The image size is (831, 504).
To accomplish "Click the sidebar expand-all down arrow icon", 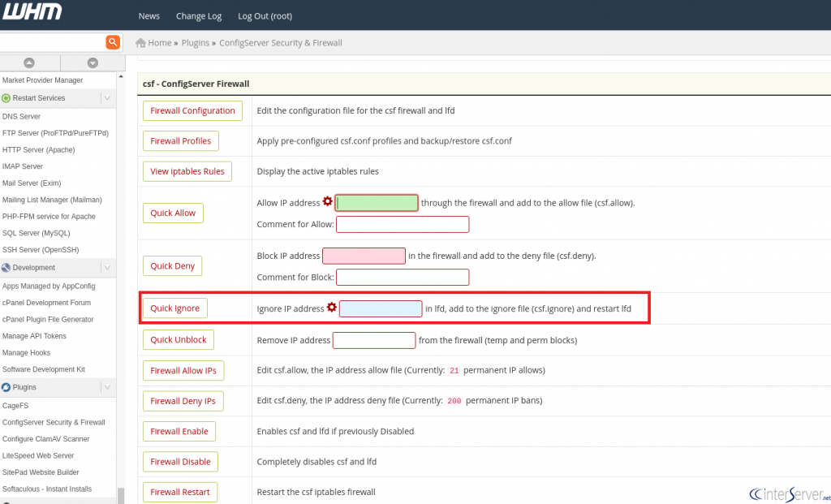I will tap(93, 62).
